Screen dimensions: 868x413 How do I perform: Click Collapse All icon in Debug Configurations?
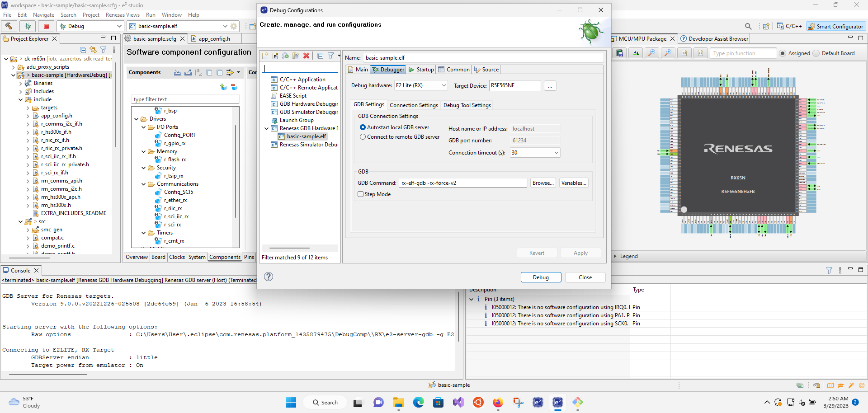320,56
